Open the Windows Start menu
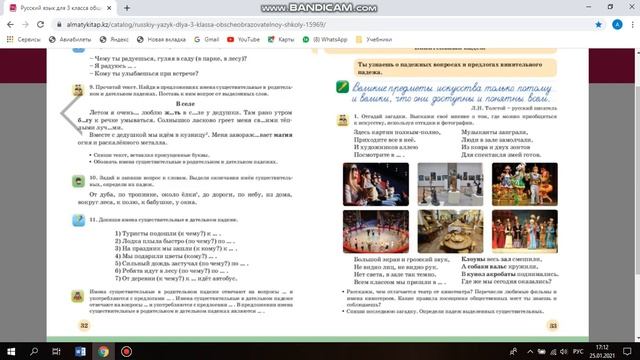640x360 pixels. point(11,351)
